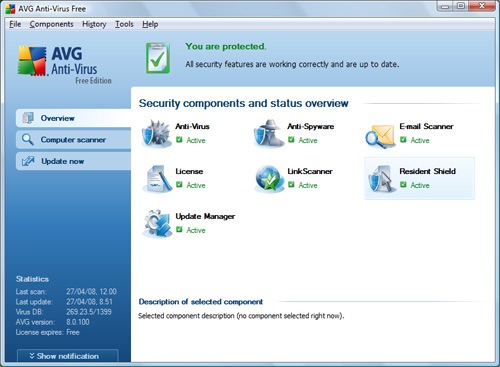500x367 pixels.
Task: Click the 'You are protected.' status text
Action: (x=226, y=46)
